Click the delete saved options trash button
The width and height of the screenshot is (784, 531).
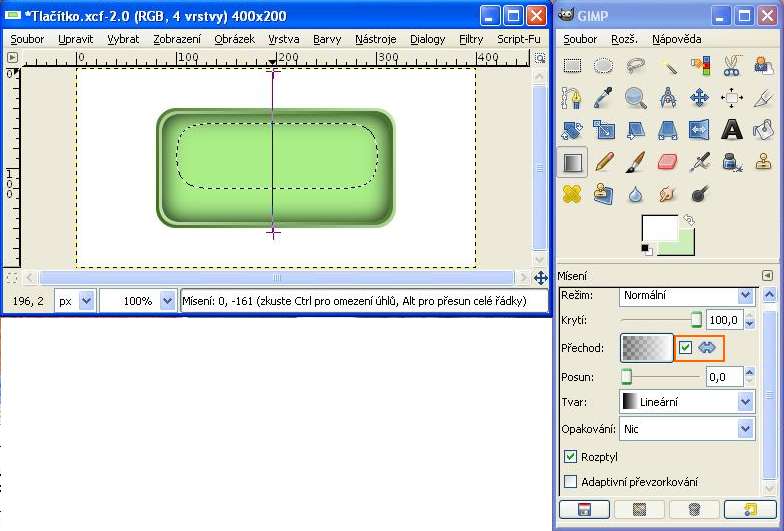click(x=694, y=510)
